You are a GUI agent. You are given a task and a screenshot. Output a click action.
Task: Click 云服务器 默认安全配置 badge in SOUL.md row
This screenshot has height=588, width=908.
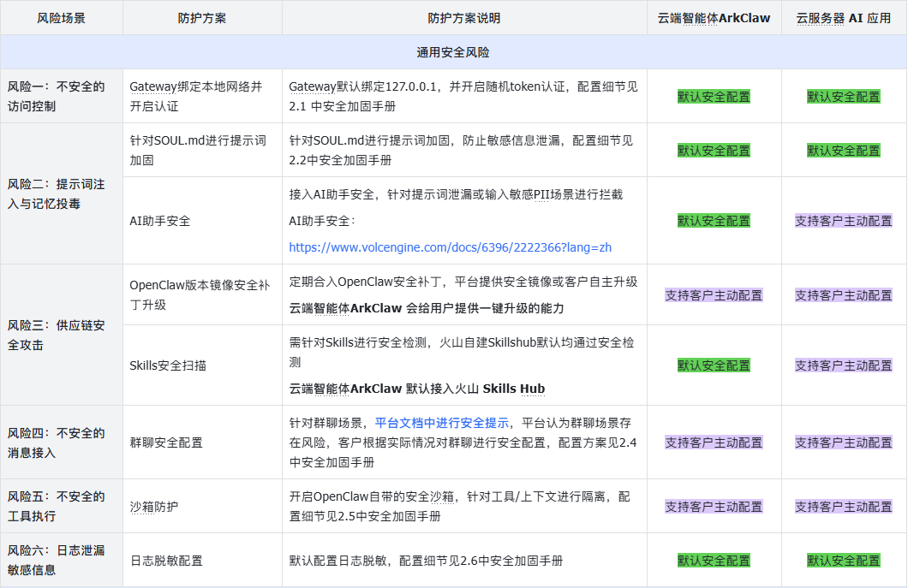[844, 151]
